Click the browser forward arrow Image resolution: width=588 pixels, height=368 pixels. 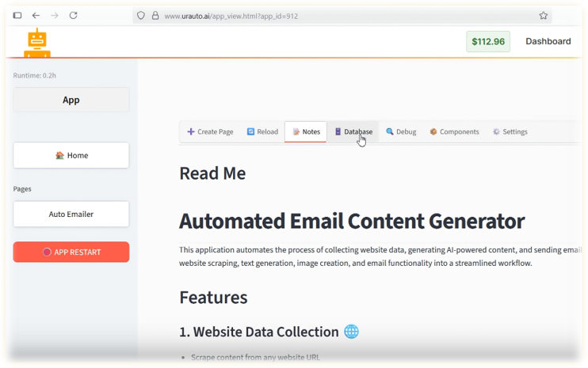point(55,15)
